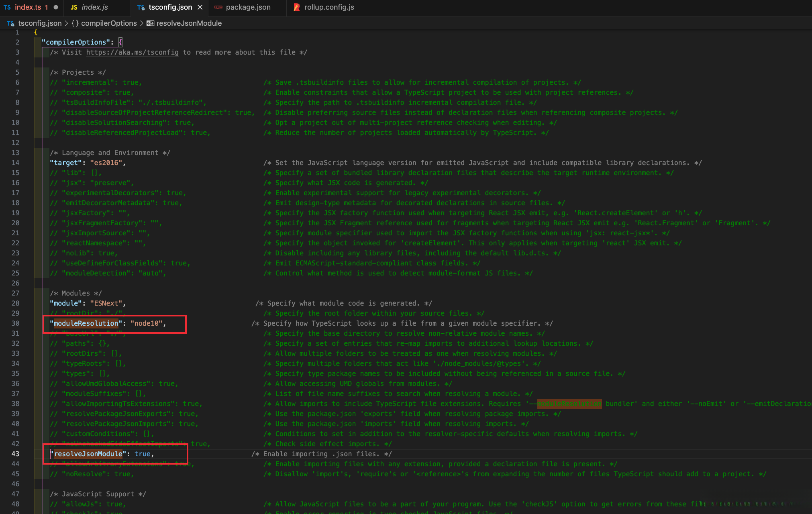The width and height of the screenshot is (812, 514).
Task: Click the unsaved dot on index.ts tab
Action: [x=56, y=7]
